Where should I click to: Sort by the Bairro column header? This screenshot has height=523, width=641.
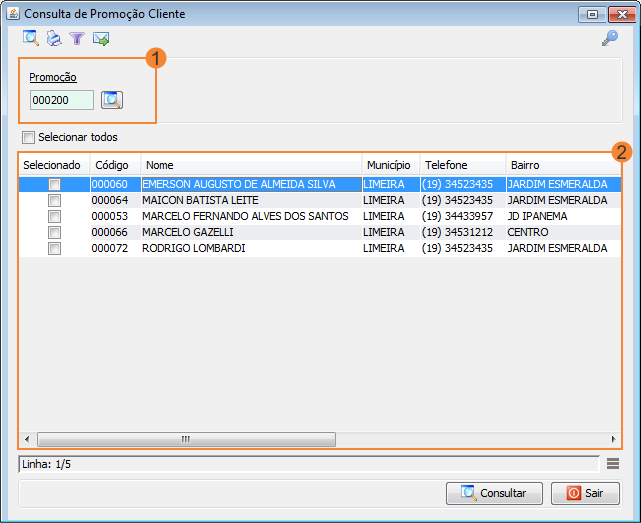click(x=563, y=165)
